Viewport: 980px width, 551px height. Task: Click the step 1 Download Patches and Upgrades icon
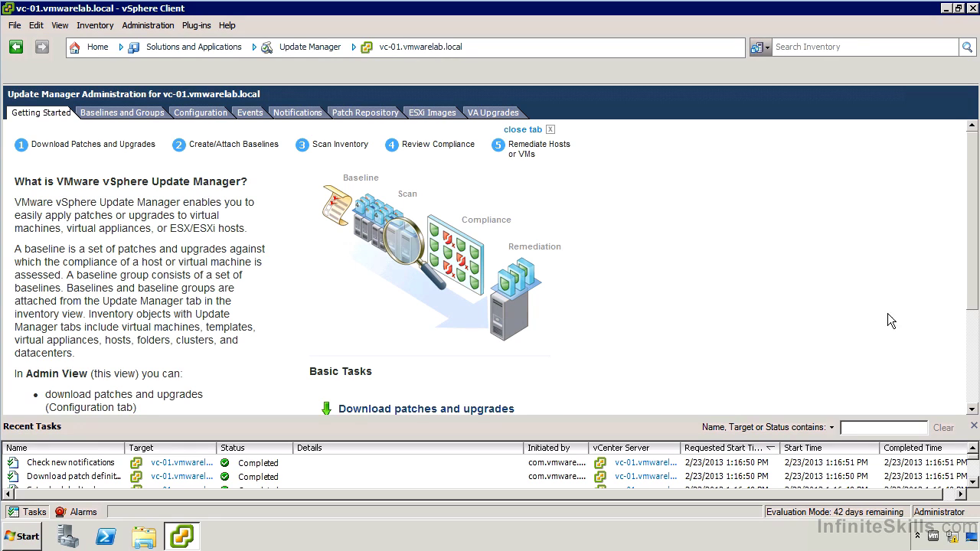21,145
